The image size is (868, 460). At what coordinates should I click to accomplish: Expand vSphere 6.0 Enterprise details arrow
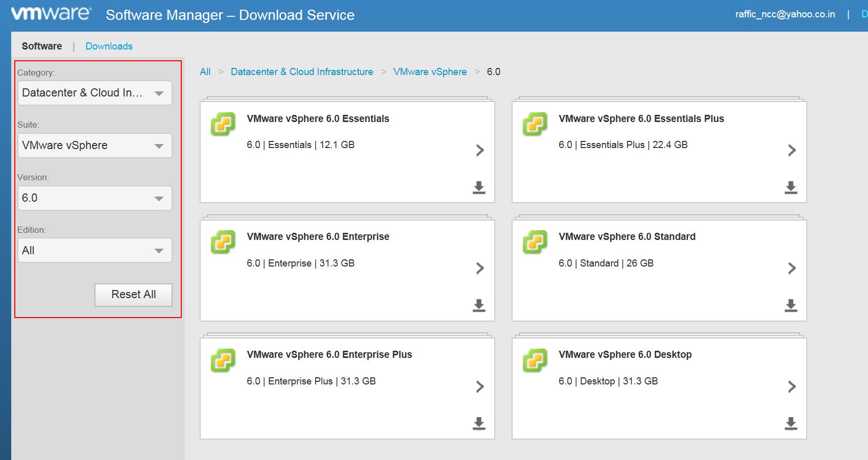pyautogui.click(x=480, y=268)
